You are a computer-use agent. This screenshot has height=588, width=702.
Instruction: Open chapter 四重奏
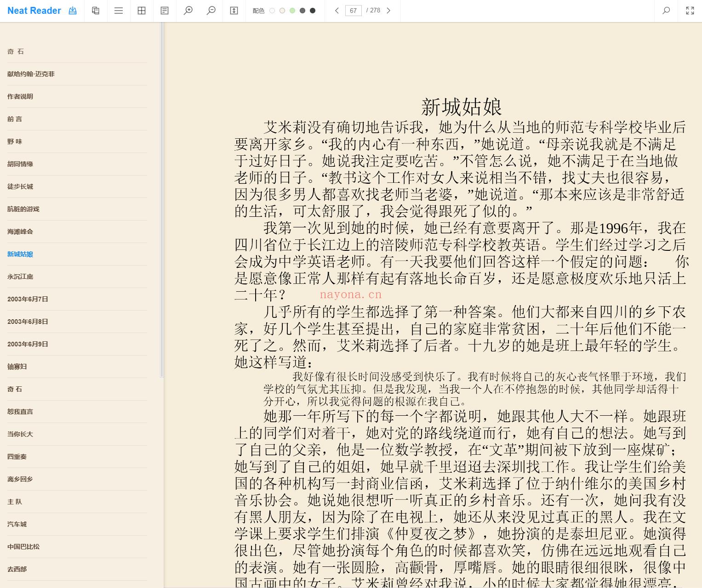17,457
